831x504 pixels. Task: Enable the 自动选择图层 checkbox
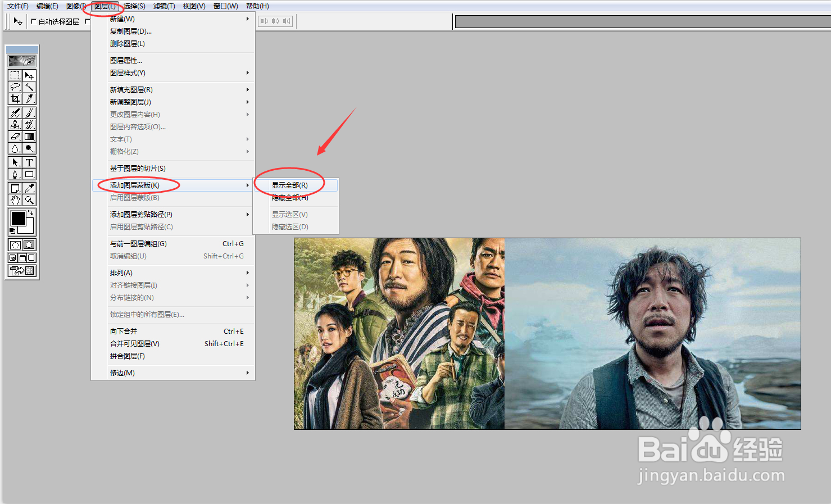pyautogui.click(x=34, y=21)
